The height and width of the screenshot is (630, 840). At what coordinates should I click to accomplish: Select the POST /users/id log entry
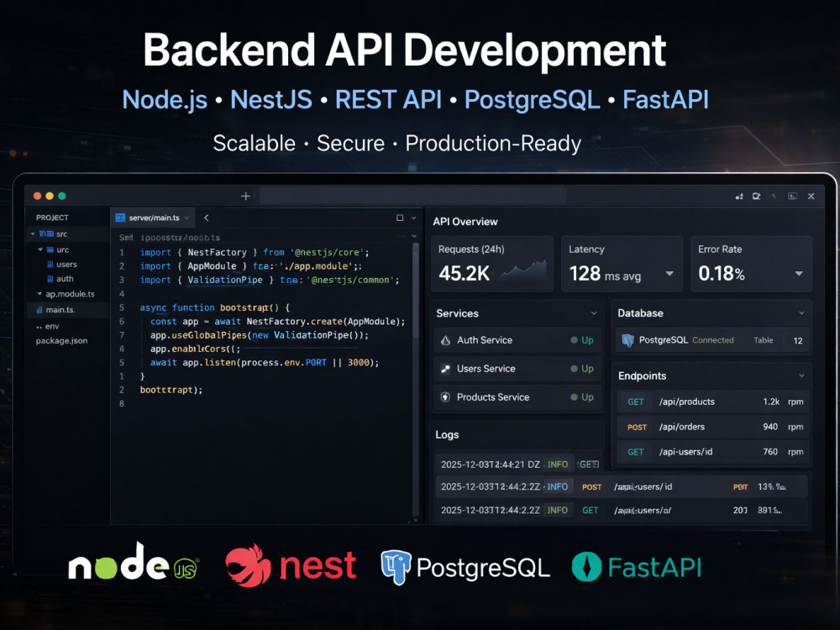[x=622, y=486]
